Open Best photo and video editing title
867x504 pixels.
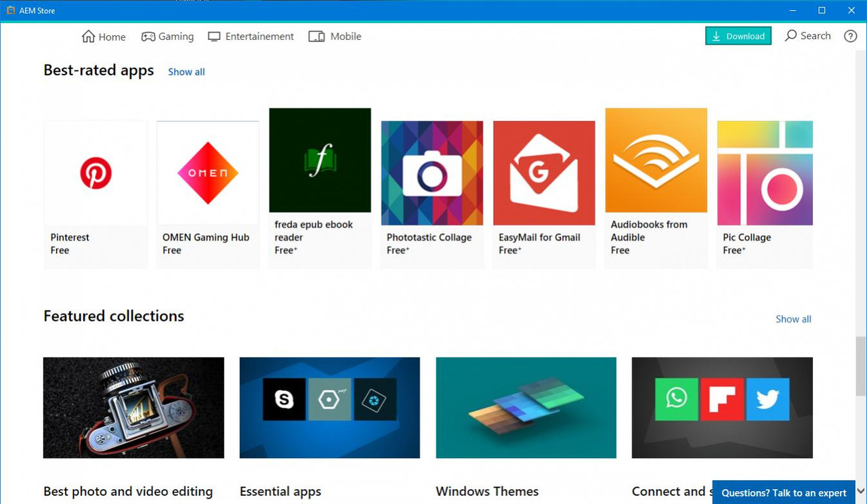[128, 492]
